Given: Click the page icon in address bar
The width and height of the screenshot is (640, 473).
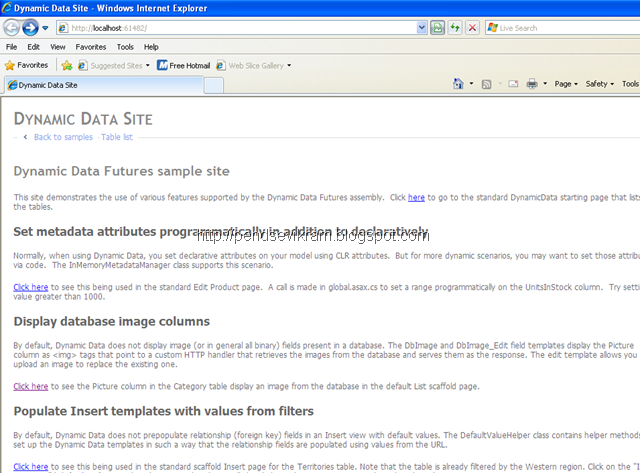Looking at the screenshot, I should point(63,28).
